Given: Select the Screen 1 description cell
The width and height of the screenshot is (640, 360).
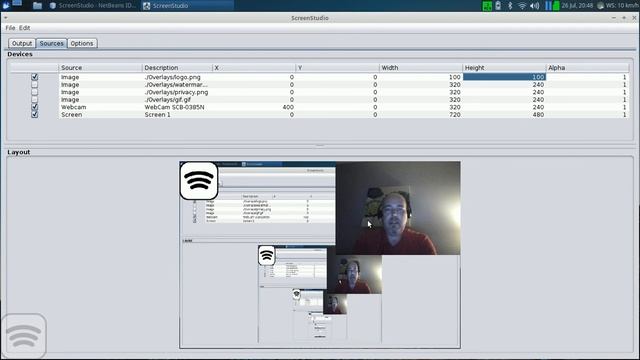Looking at the screenshot, I should [178, 115].
